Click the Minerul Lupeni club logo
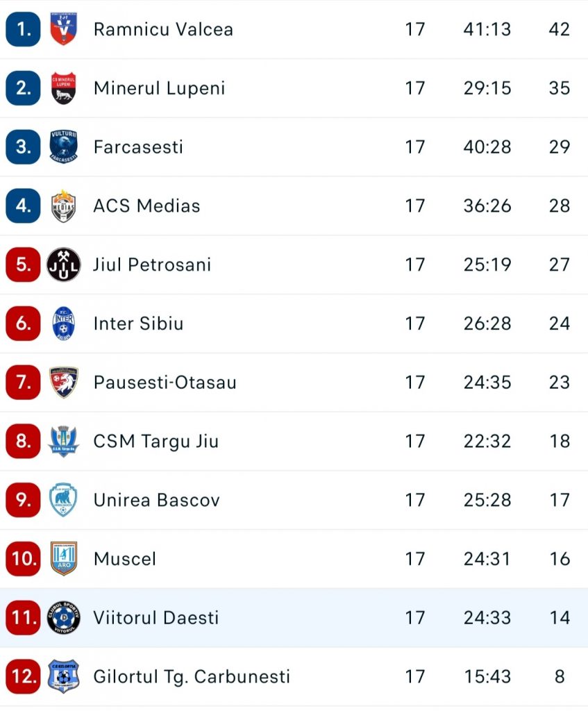This screenshot has width=588, height=711. tap(63, 88)
